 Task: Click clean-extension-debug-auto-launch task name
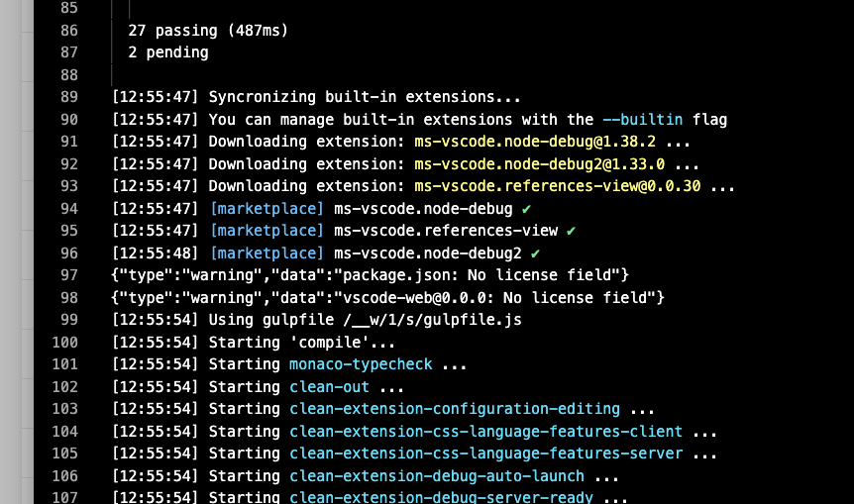pyautogui.click(x=437, y=476)
